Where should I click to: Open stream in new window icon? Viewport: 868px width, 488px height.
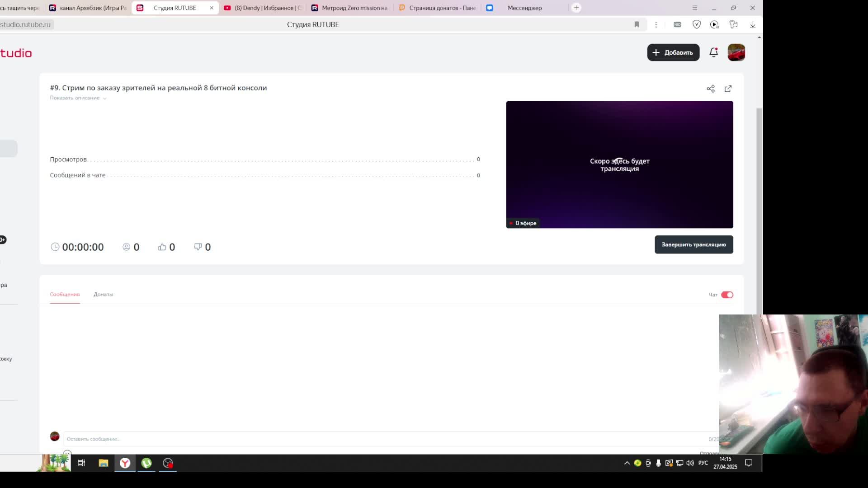pyautogui.click(x=728, y=89)
